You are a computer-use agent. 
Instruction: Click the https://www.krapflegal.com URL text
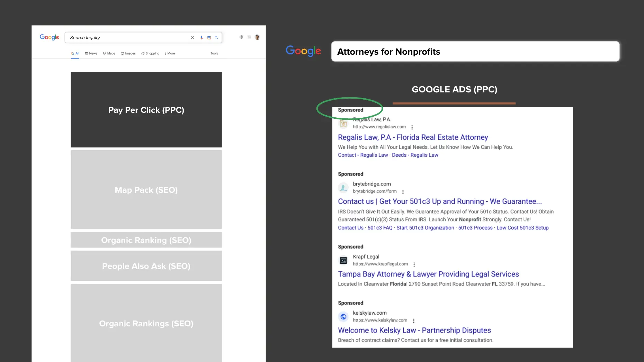tap(381, 264)
